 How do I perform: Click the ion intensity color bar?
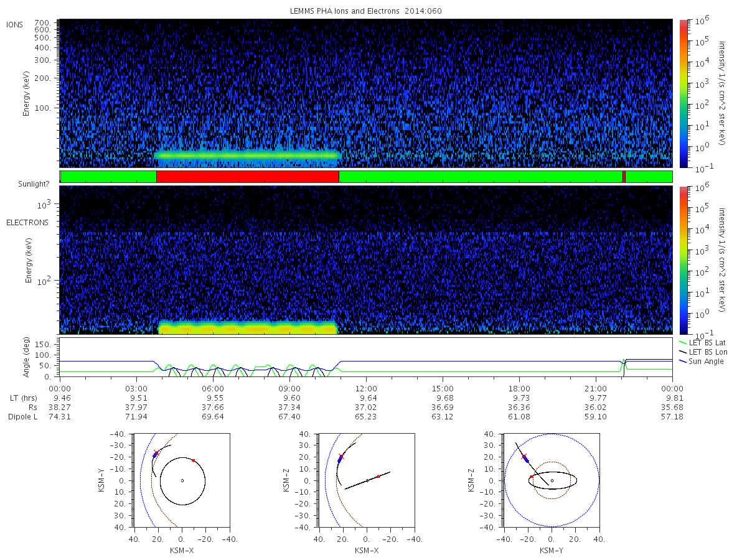(x=683, y=93)
